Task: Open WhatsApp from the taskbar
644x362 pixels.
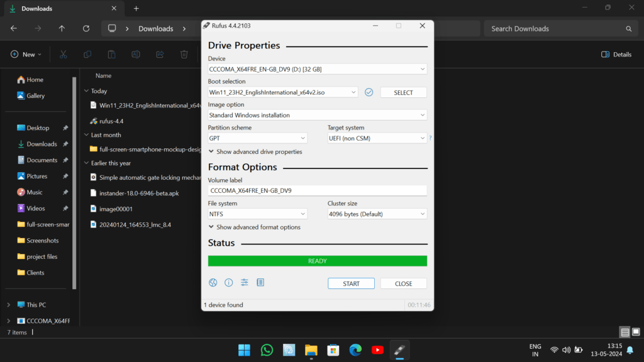Action: tap(267, 350)
